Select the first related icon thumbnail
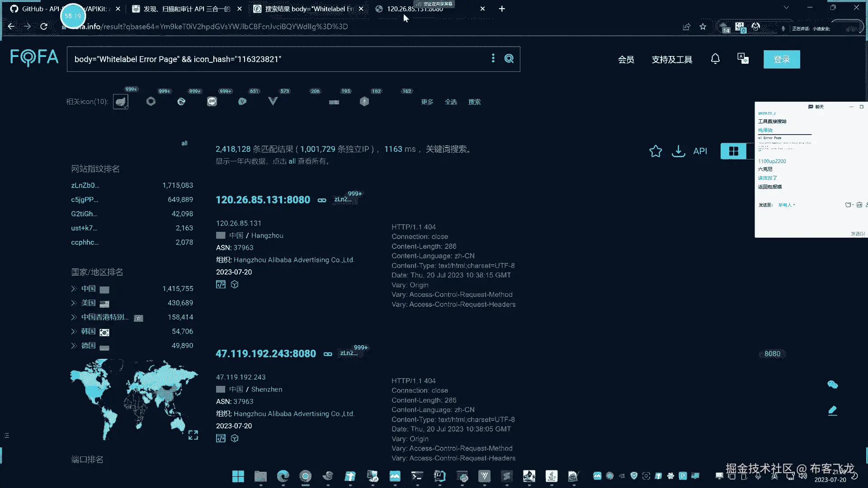Image resolution: width=868 pixels, height=488 pixels. (121, 102)
